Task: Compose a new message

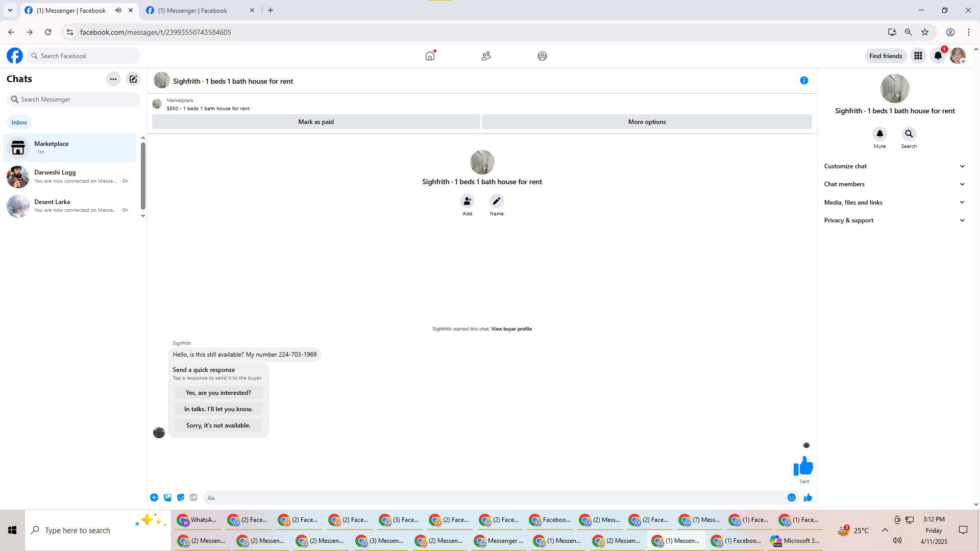Action: click(133, 79)
